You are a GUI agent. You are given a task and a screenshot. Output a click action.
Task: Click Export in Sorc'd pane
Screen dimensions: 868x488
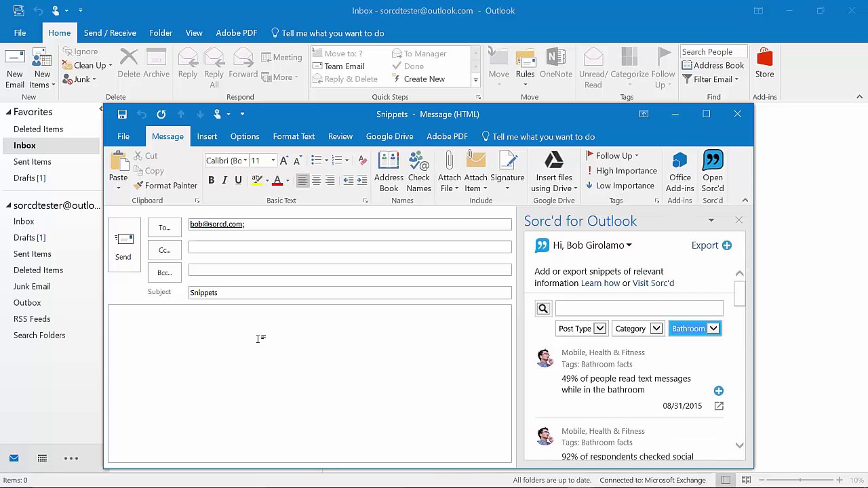711,245
